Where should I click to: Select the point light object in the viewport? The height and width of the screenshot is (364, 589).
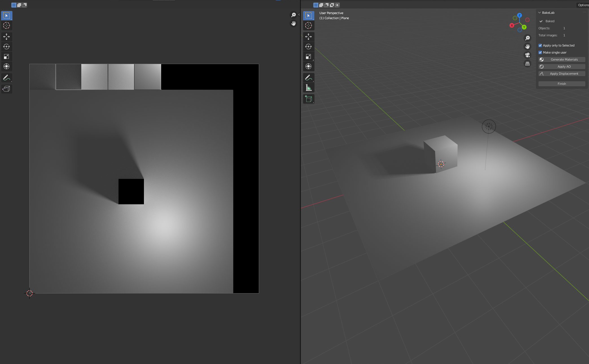pyautogui.click(x=489, y=127)
